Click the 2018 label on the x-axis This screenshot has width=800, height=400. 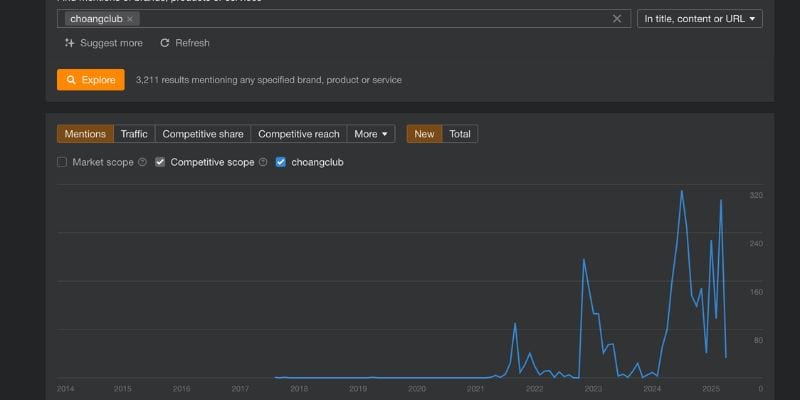click(299, 389)
